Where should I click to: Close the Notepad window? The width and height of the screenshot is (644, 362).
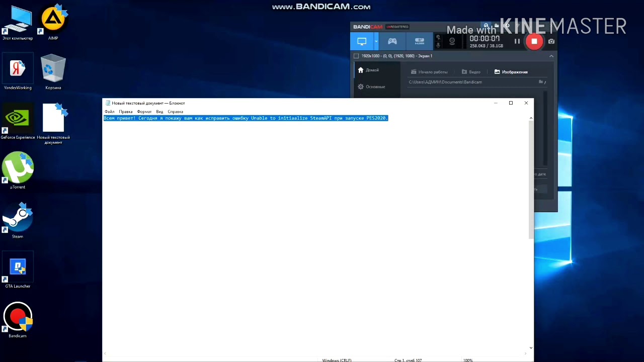click(526, 103)
